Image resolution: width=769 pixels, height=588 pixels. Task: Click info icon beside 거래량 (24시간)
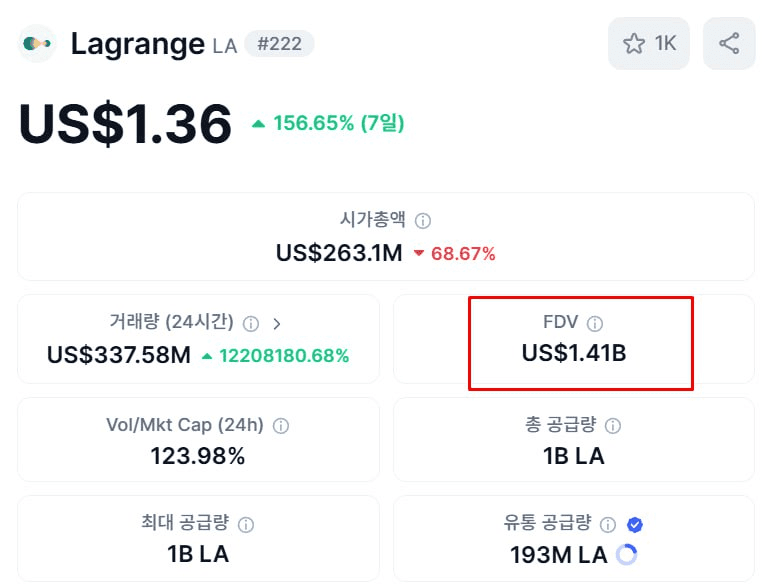(x=251, y=324)
